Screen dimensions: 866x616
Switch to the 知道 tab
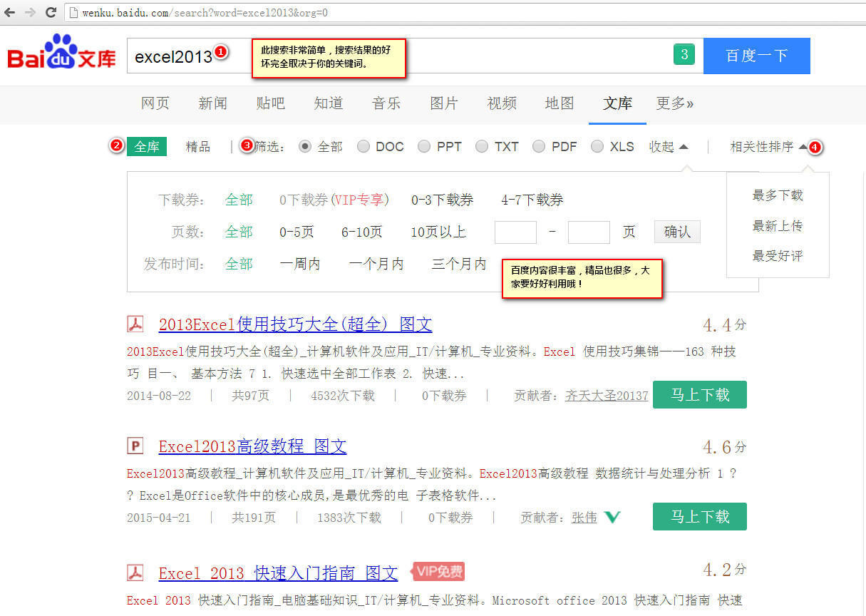(x=329, y=103)
